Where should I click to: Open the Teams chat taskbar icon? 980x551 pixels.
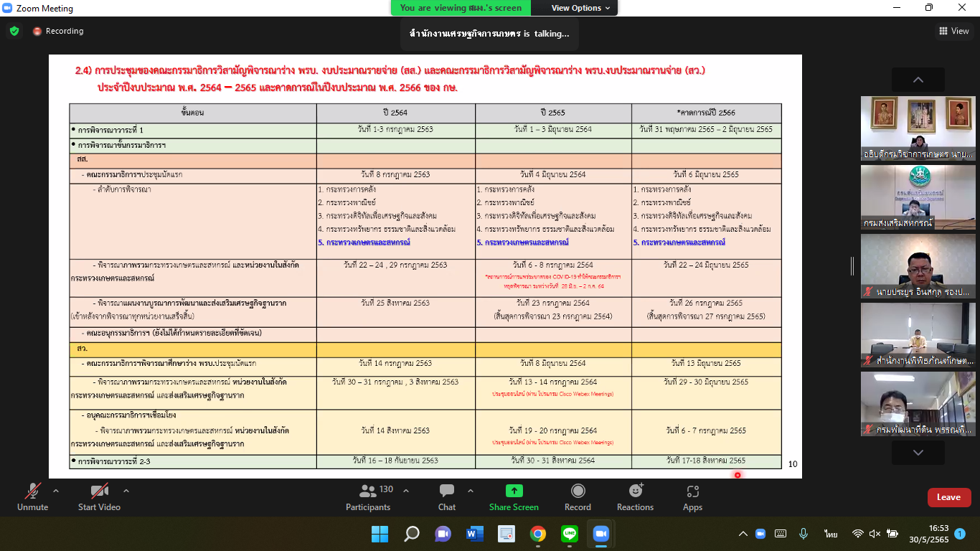443,534
